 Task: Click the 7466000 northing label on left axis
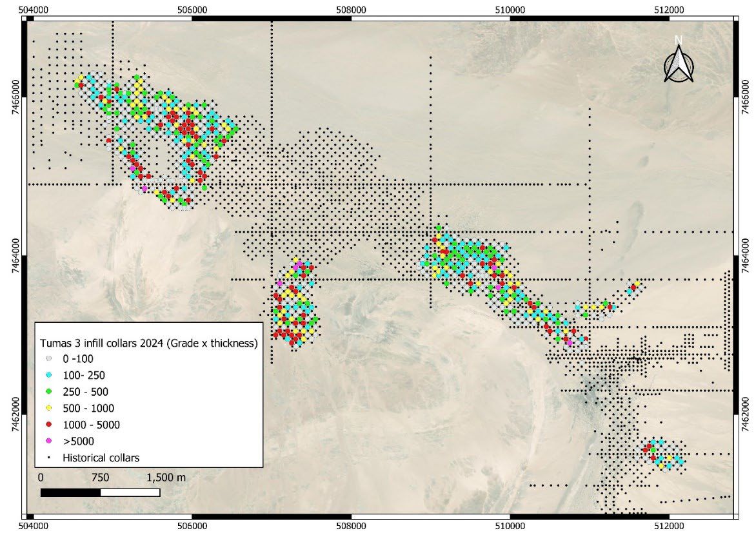coord(11,97)
